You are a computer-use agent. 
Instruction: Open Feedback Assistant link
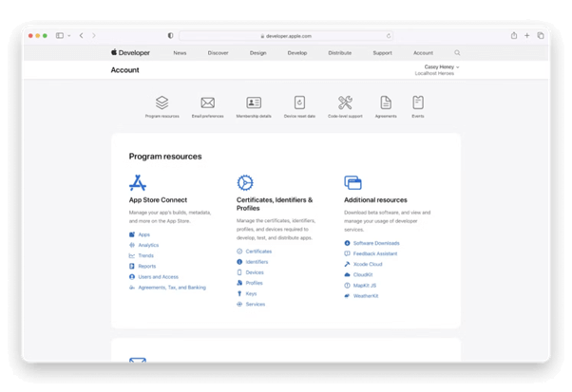pyautogui.click(x=375, y=253)
